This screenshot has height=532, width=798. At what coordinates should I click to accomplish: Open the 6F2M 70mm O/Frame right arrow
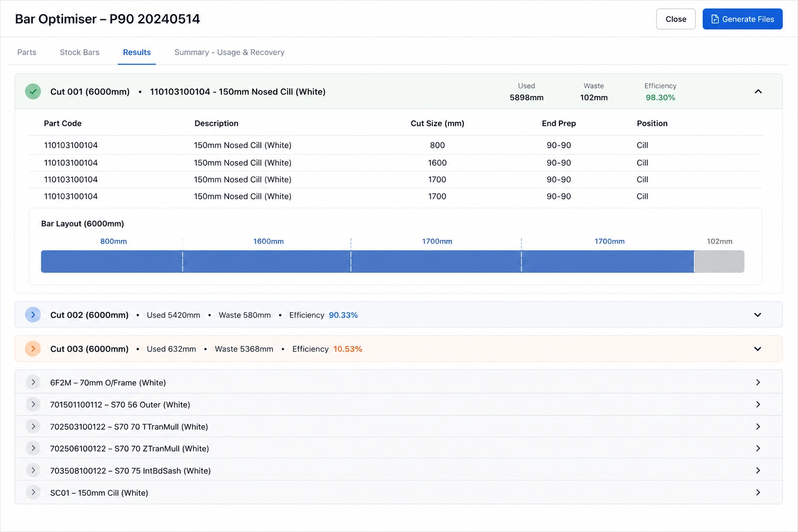(x=758, y=382)
